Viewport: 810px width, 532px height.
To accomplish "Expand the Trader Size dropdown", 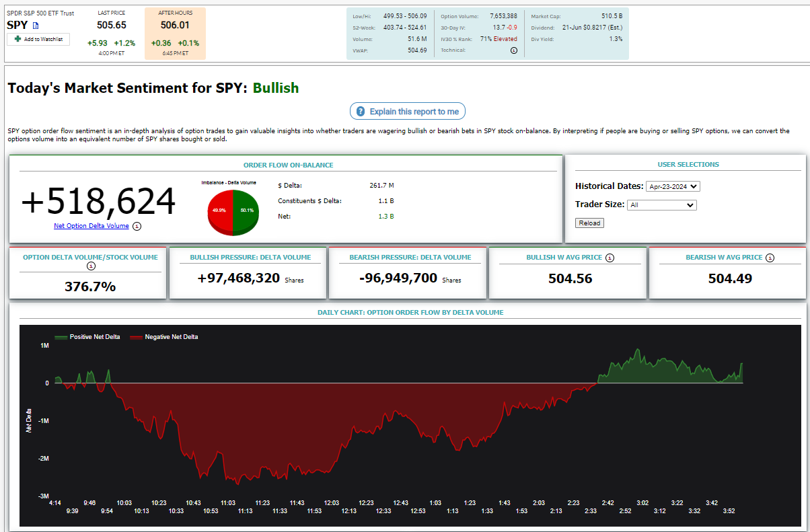I will click(661, 205).
